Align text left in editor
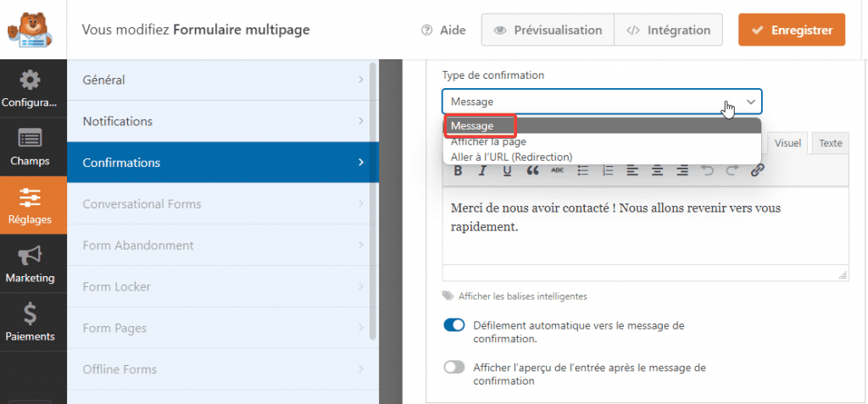This screenshot has height=404, width=868. pyautogui.click(x=632, y=170)
